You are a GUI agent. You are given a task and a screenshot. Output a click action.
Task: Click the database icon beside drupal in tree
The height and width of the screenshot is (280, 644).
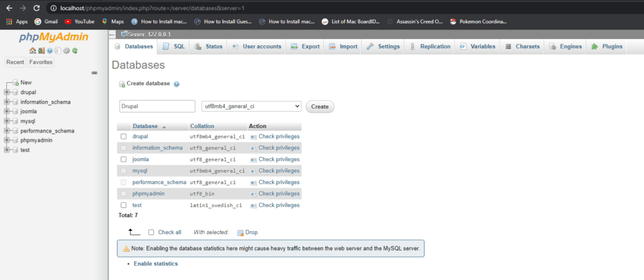[16, 92]
